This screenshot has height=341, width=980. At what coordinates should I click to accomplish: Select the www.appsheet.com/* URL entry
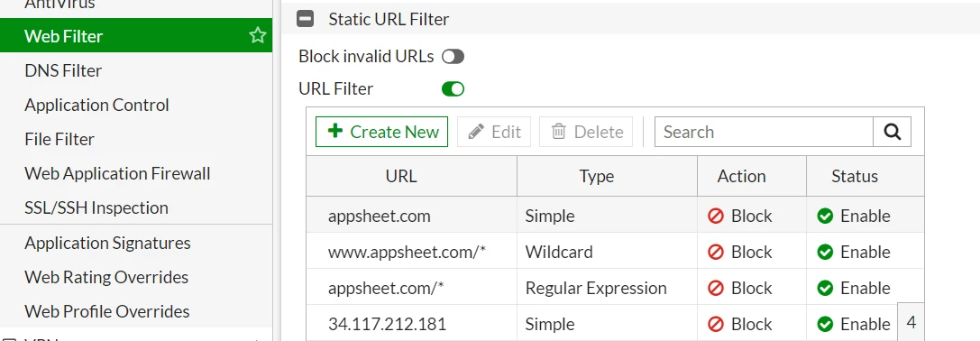pyautogui.click(x=407, y=252)
